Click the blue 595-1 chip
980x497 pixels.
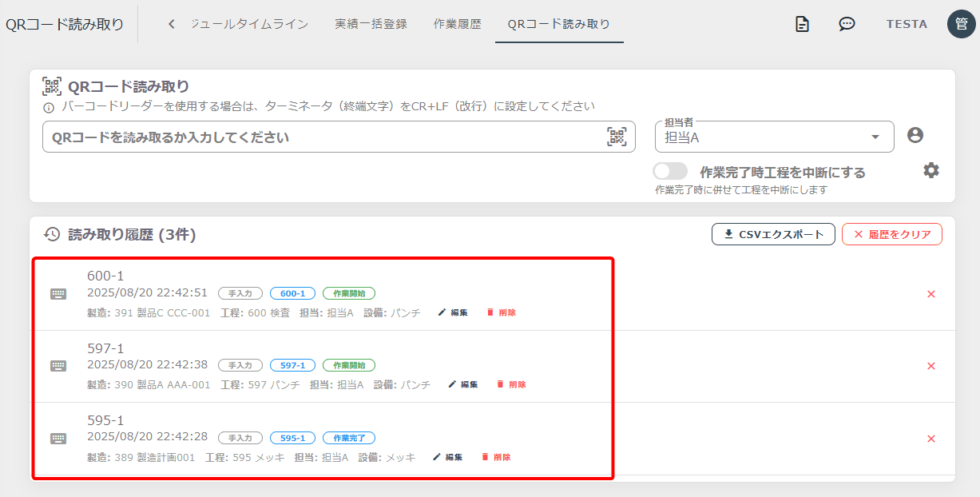[293, 438]
